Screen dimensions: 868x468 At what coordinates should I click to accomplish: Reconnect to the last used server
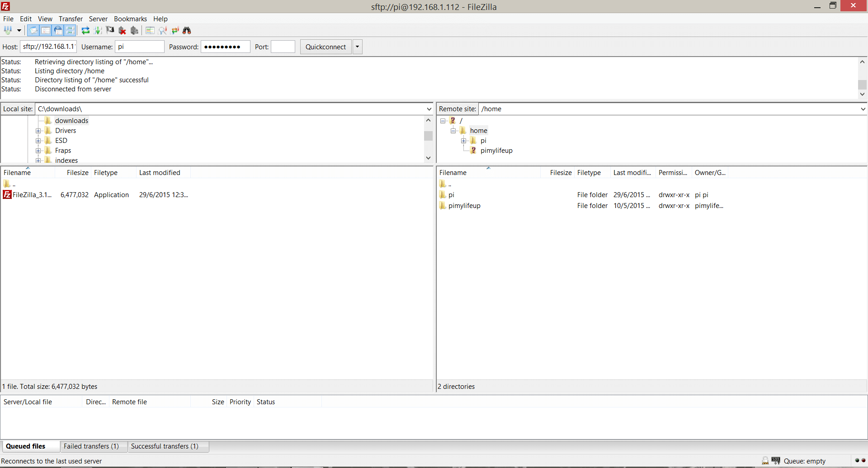pyautogui.click(x=134, y=30)
